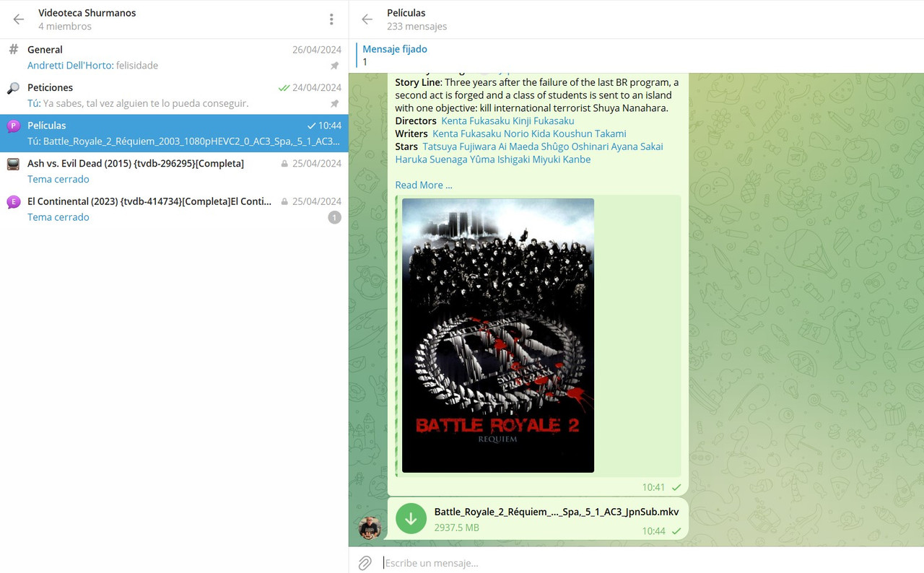Click the Battle_Royale_2_Réquiem mkv file name

coord(557,512)
